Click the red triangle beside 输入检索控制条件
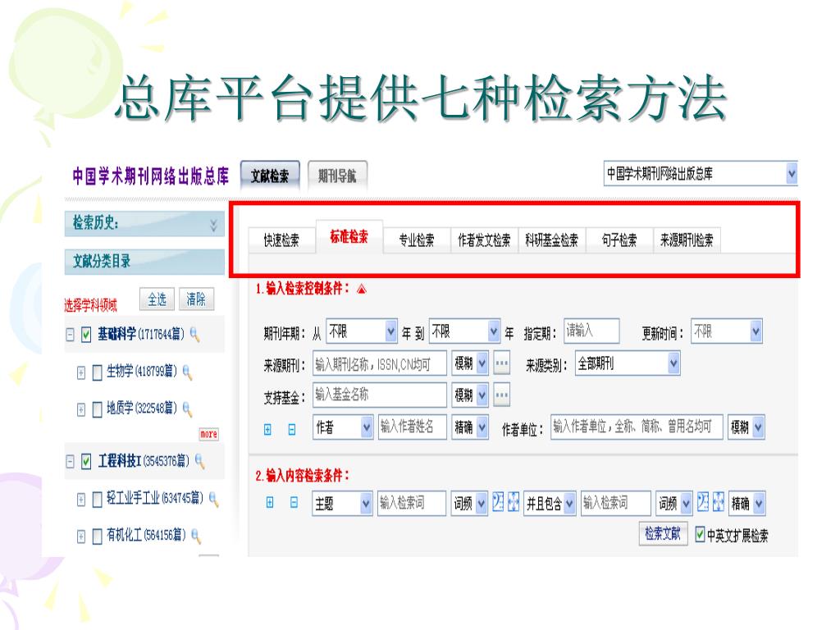This screenshot has height=630, width=840. pos(362,290)
